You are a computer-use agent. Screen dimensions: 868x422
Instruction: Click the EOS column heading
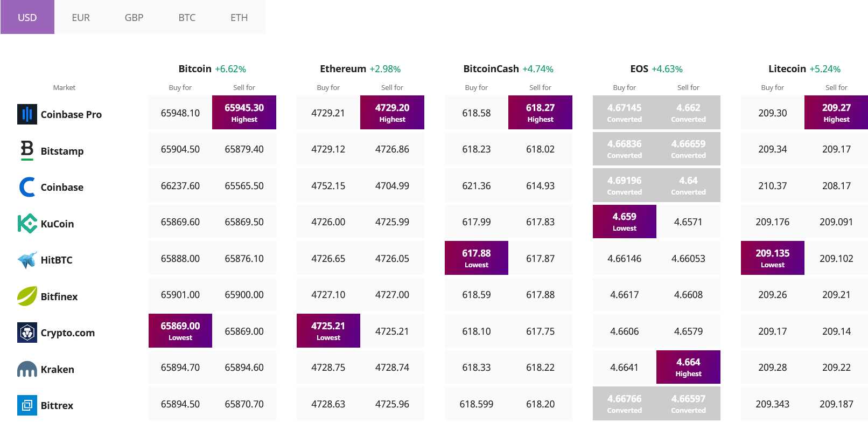tap(639, 68)
